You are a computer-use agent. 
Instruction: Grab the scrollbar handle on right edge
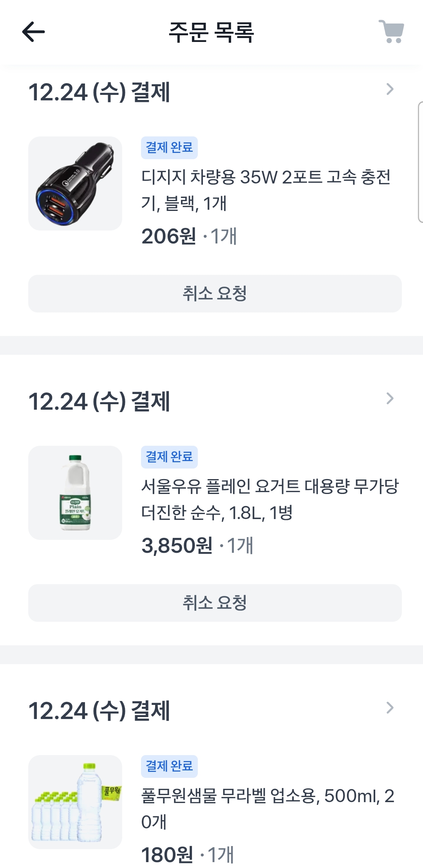point(420,162)
